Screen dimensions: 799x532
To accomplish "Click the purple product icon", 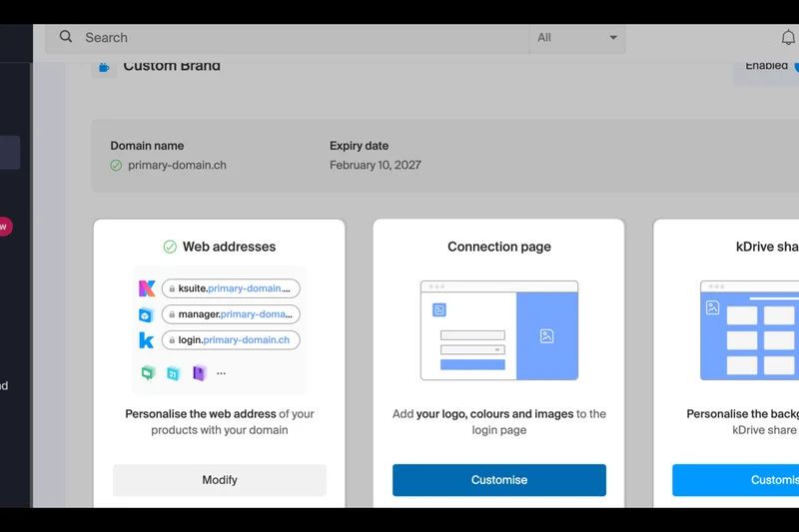I will click(199, 373).
